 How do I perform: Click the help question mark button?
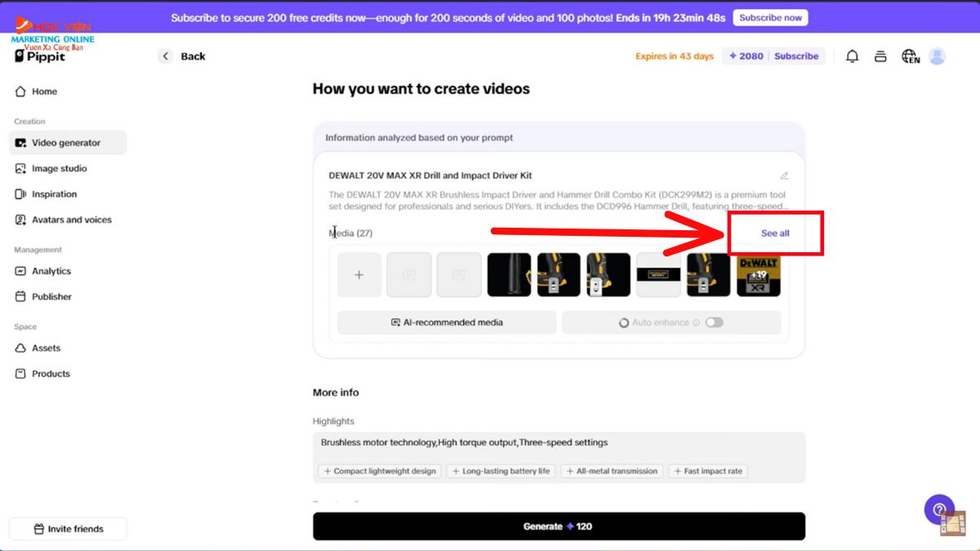click(x=939, y=509)
